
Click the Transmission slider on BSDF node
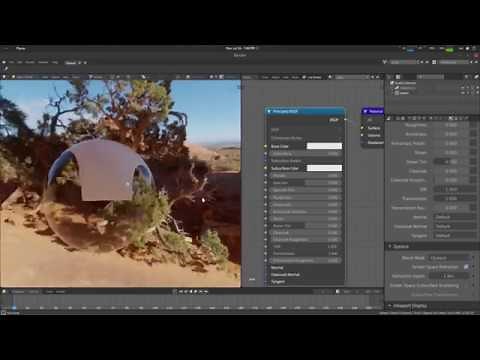coord(305,253)
